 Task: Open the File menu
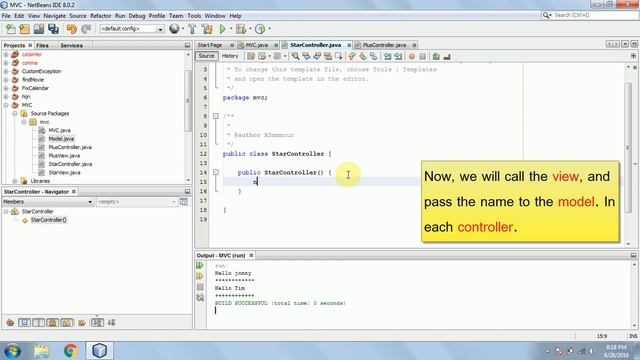[x=6, y=16]
